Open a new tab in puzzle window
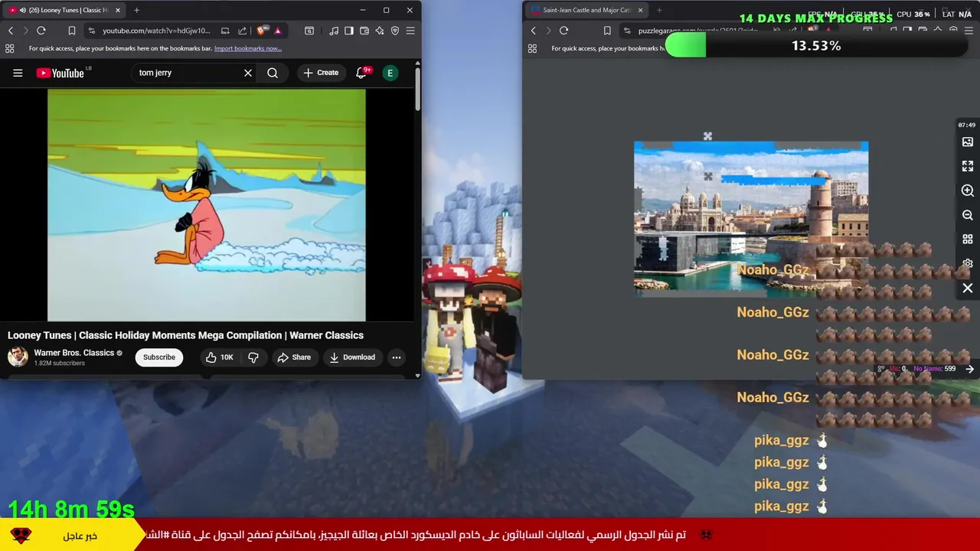 click(x=659, y=10)
